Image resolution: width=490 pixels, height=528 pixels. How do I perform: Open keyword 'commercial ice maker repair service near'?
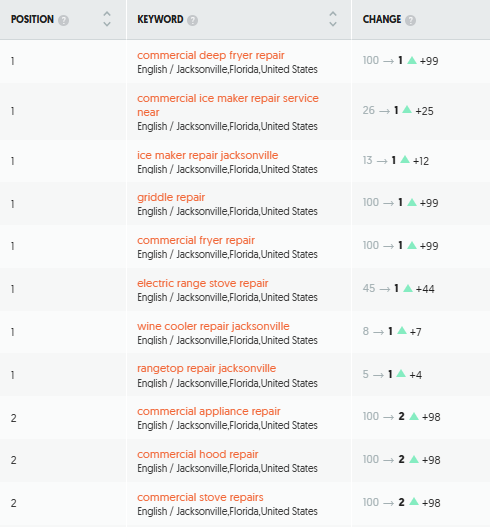tap(228, 105)
